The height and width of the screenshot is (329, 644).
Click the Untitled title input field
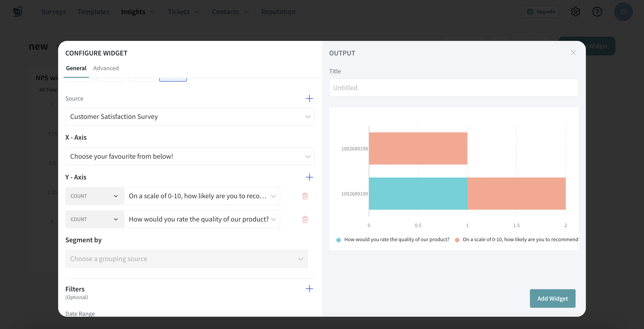point(453,88)
